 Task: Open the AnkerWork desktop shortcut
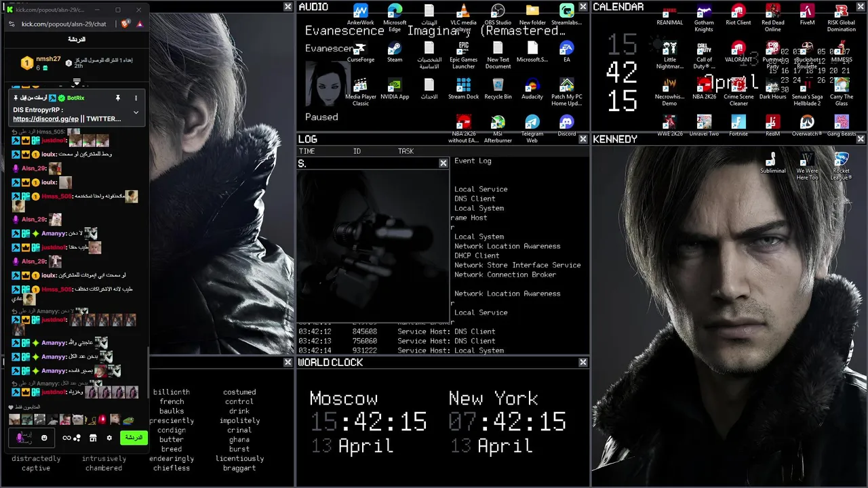click(361, 16)
